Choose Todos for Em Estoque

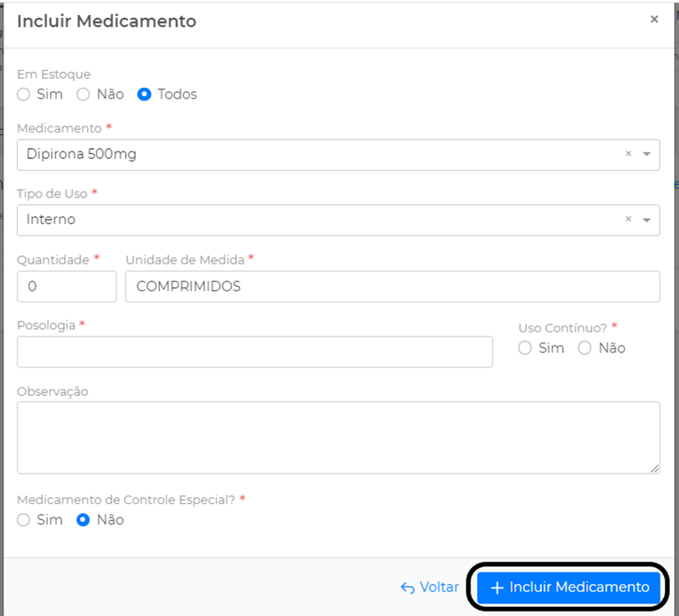point(144,95)
